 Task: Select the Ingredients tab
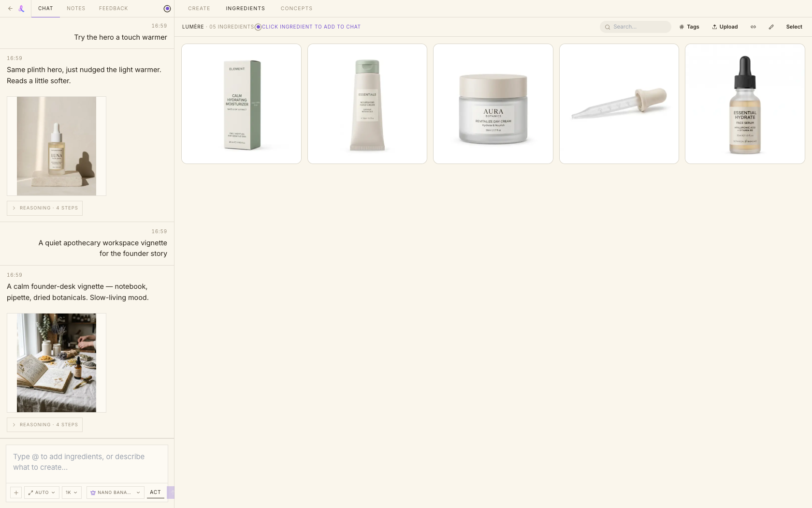(246, 9)
